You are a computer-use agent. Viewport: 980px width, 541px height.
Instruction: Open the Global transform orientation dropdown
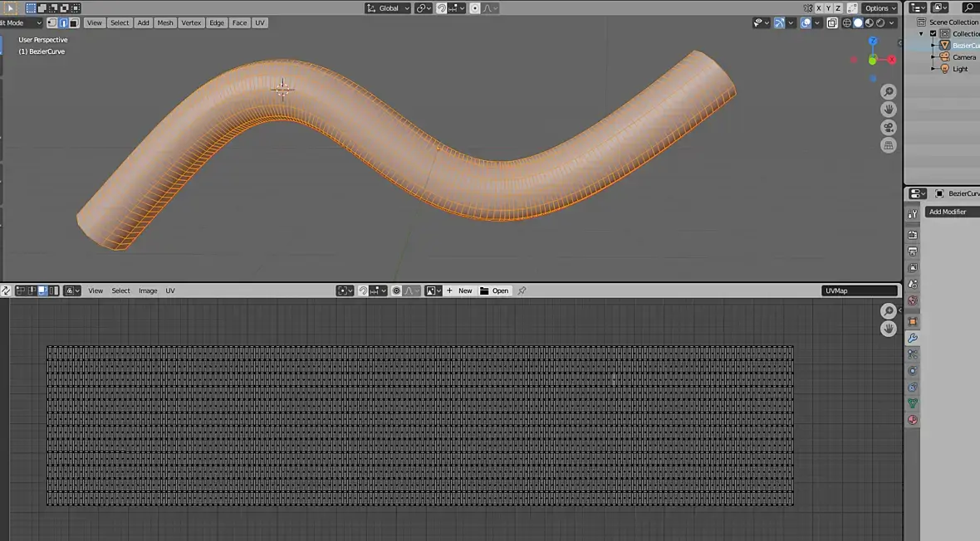click(388, 8)
